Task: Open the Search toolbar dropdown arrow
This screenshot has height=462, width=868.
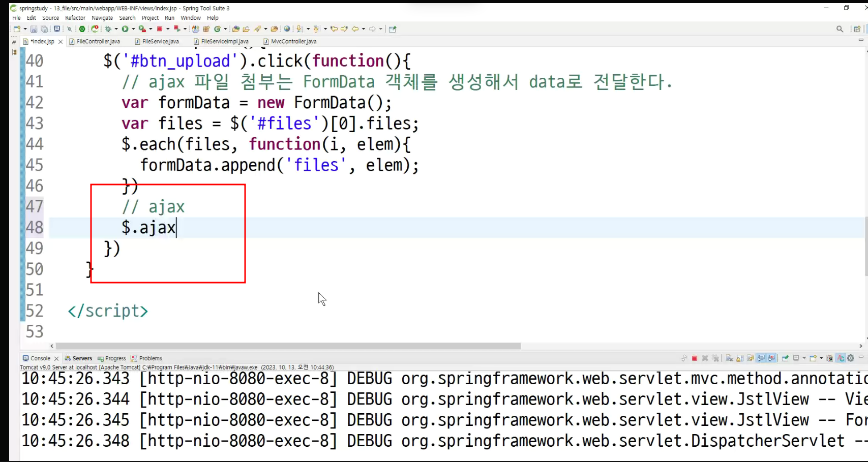Action: tap(265, 29)
